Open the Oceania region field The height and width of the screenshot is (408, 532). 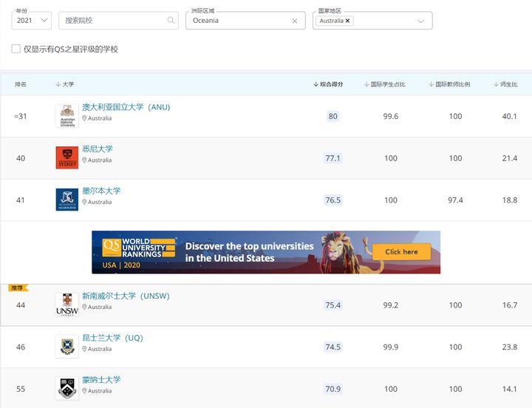[245, 21]
